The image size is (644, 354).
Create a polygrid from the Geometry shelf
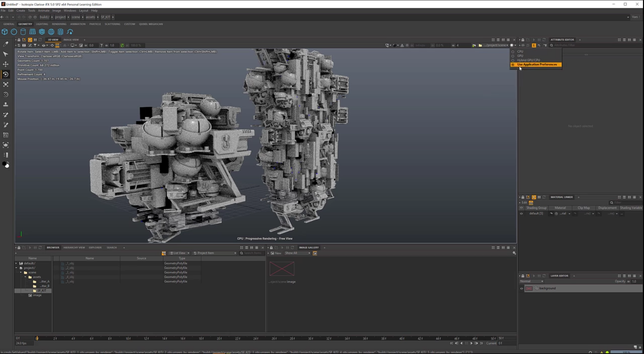pyautogui.click(x=32, y=31)
